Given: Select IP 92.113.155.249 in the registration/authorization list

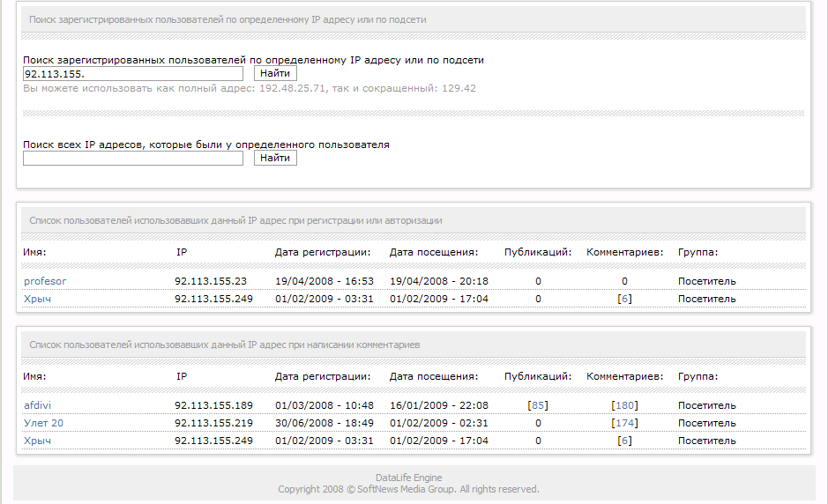Looking at the screenshot, I should [x=214, y=299].
